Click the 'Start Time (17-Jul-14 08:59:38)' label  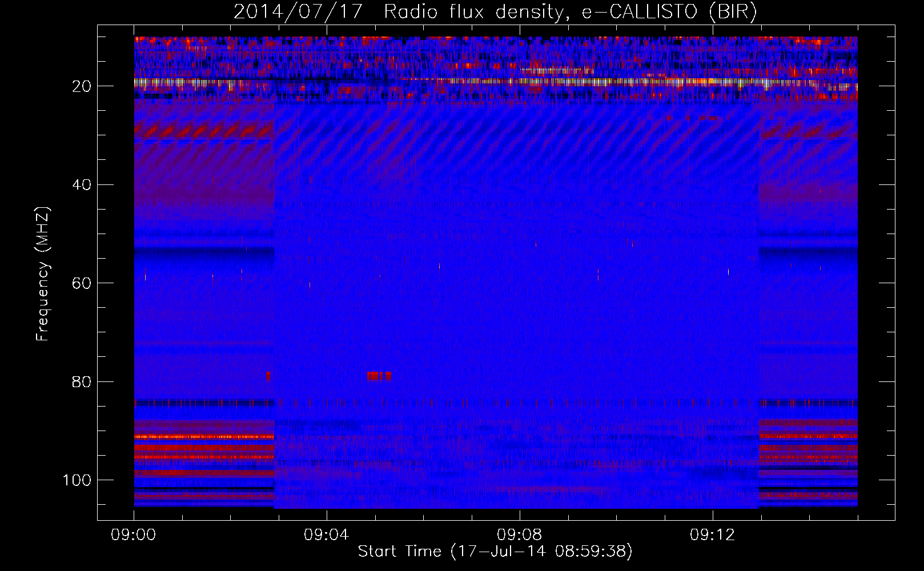[495, 552]
